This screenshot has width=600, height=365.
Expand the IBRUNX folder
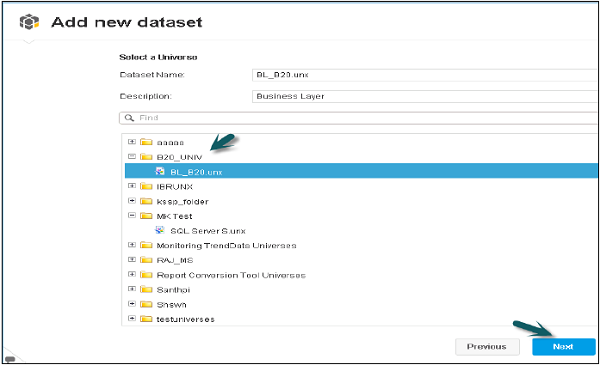pos(132,186)
